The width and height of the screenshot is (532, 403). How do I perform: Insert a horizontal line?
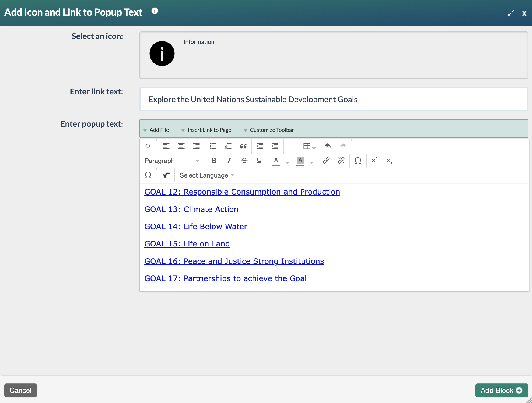coord(292,146)
